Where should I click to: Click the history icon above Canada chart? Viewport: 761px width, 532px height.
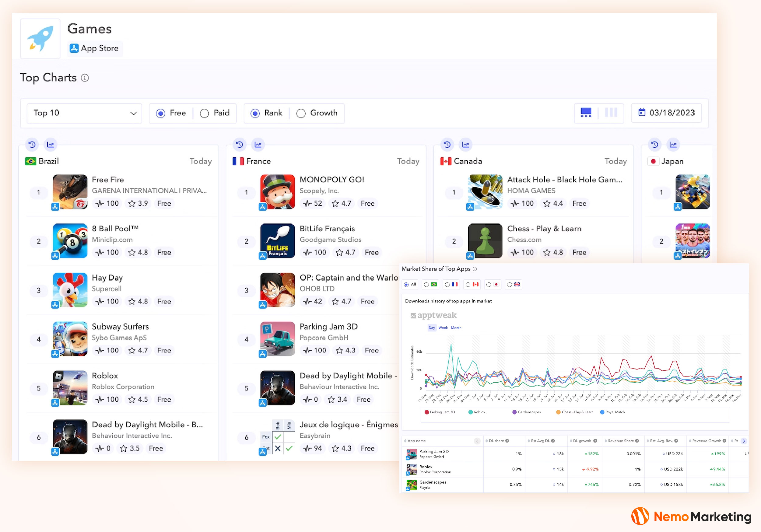coord(447,145)
